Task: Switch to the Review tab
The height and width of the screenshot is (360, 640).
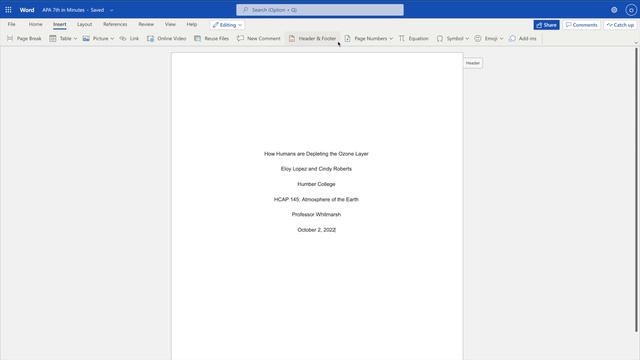Action: tap(146, 24)
